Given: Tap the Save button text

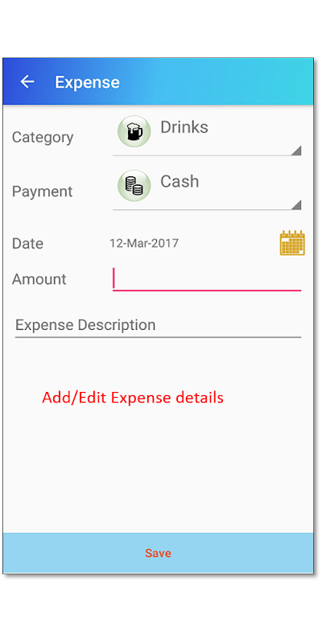Looking at the screenshot, I should tap(158, 553).
